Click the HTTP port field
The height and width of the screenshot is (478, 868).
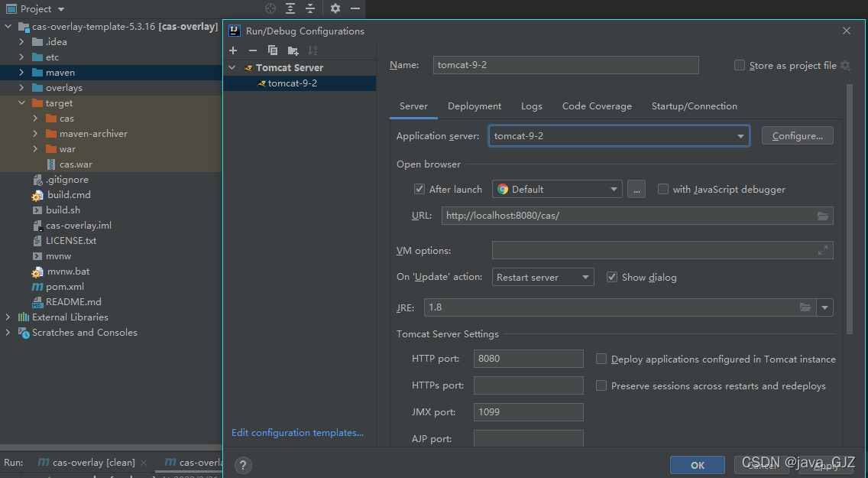[529, 359]
